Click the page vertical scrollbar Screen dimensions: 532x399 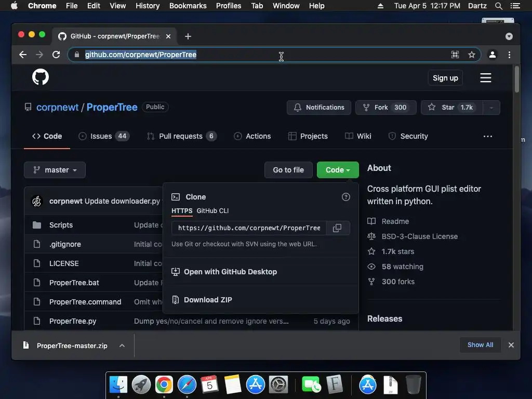[517, 79]
